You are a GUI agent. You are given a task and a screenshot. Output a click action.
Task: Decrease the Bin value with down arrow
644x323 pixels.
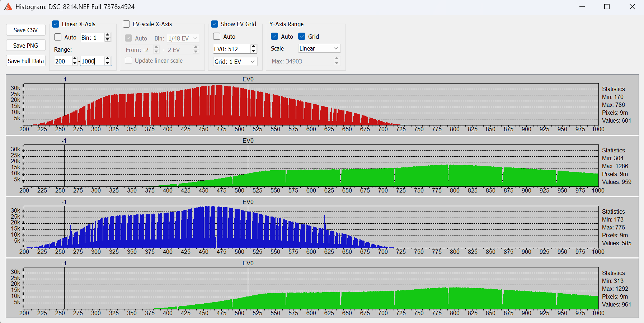[x=107, y=39]
